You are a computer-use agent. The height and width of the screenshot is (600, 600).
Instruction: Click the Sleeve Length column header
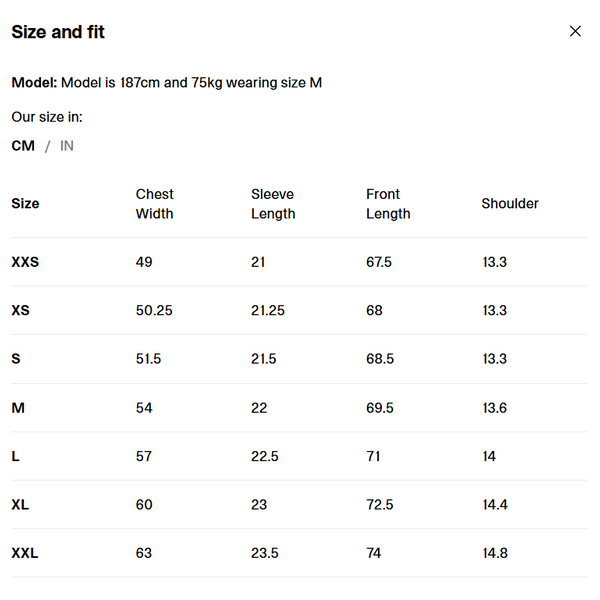[273, 204]
